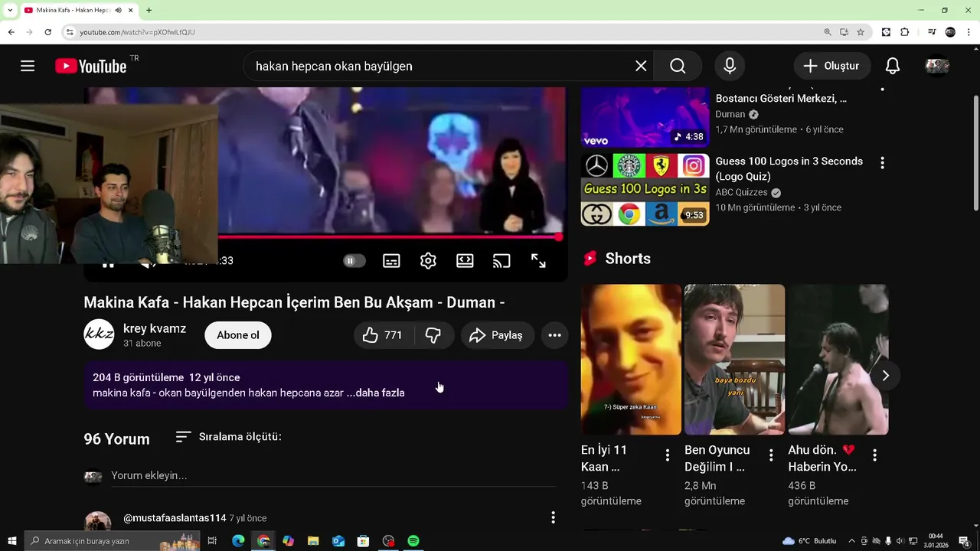Click in the Yorum ekleyin comment field
Viewport: 980px width, 551px height.
pyautogui.click(x=333, y=476)
